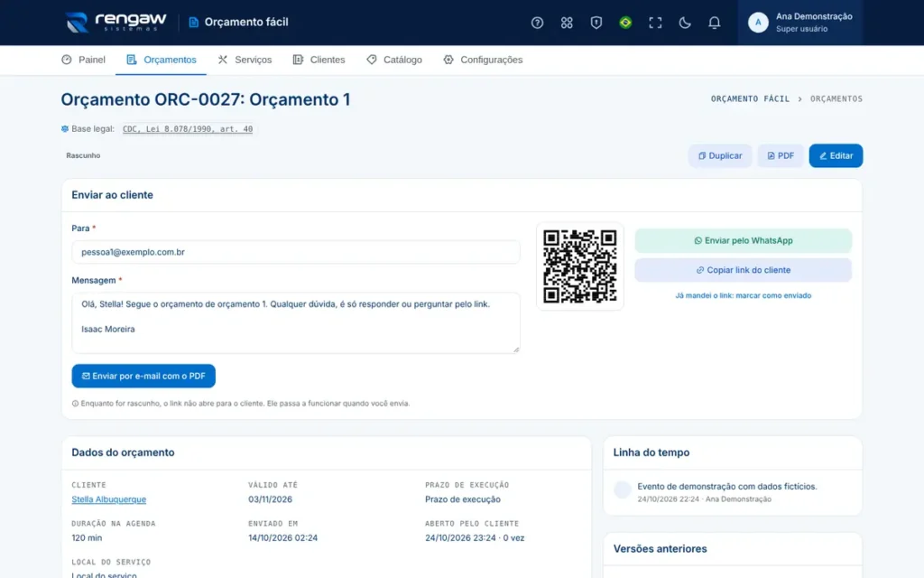Click the message textarea resize handle
924x578 pixels.
tap(516, 350)
